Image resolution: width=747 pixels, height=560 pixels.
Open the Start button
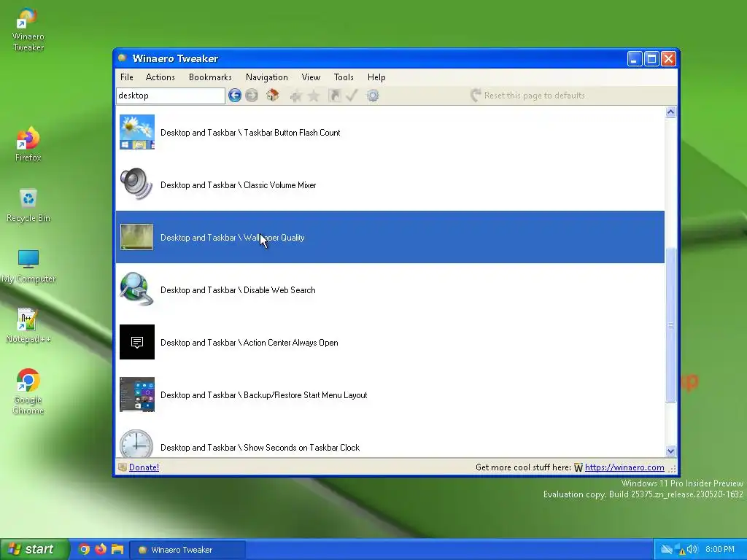34,549
